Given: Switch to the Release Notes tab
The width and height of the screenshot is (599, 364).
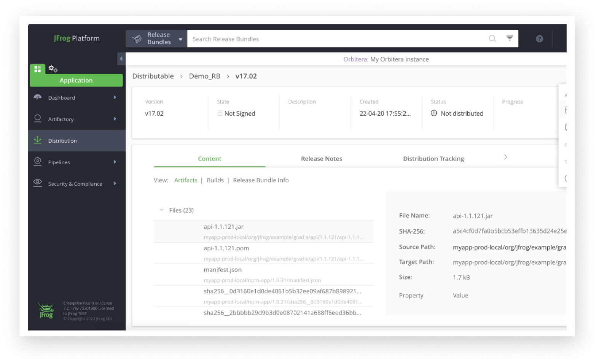Looking at the screenshot, I should point(322,159).
